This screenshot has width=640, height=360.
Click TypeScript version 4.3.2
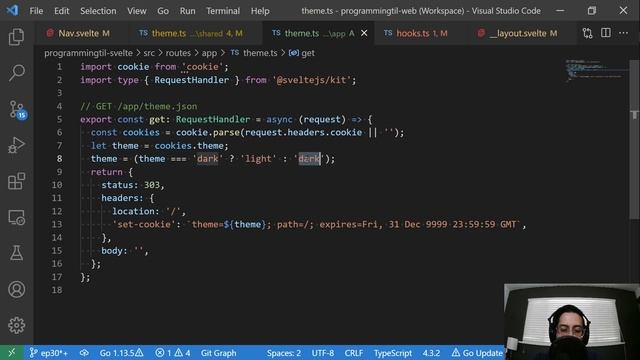click(431, 353)
